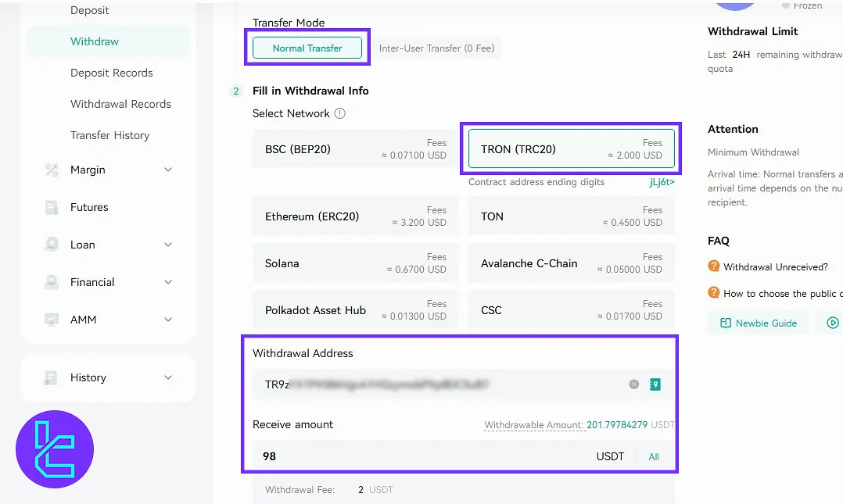
Task: Open the History sidebar icon
Action: pyautogui.click(x=52, y=377)
